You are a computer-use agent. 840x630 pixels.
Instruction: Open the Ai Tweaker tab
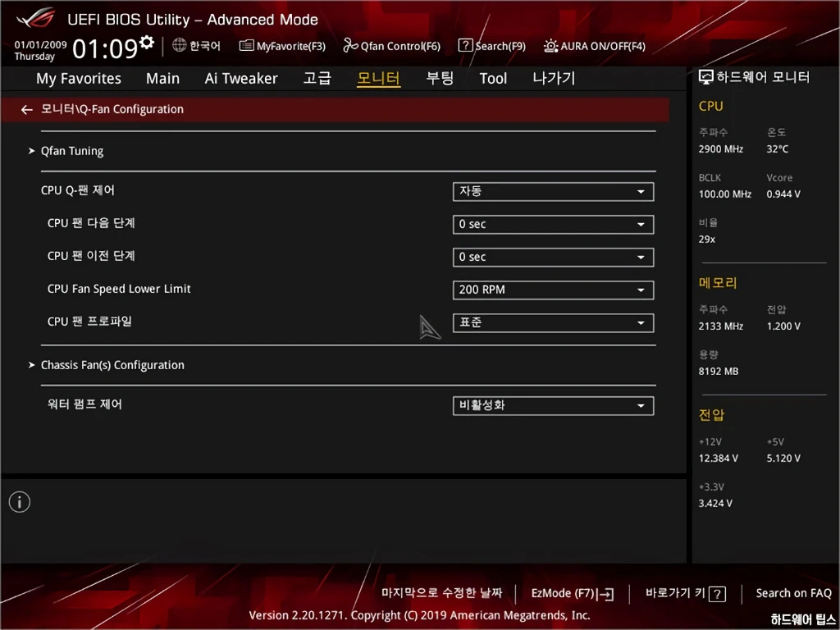tap(241, 78)
